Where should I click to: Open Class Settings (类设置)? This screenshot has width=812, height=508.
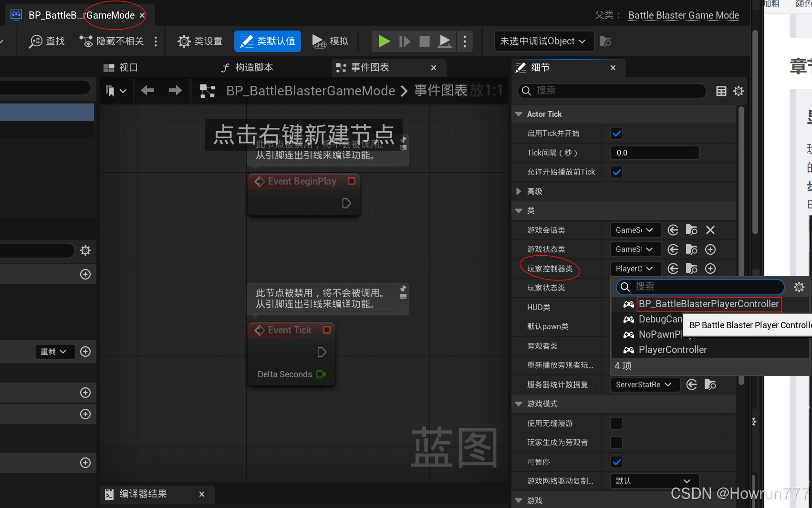200,41
